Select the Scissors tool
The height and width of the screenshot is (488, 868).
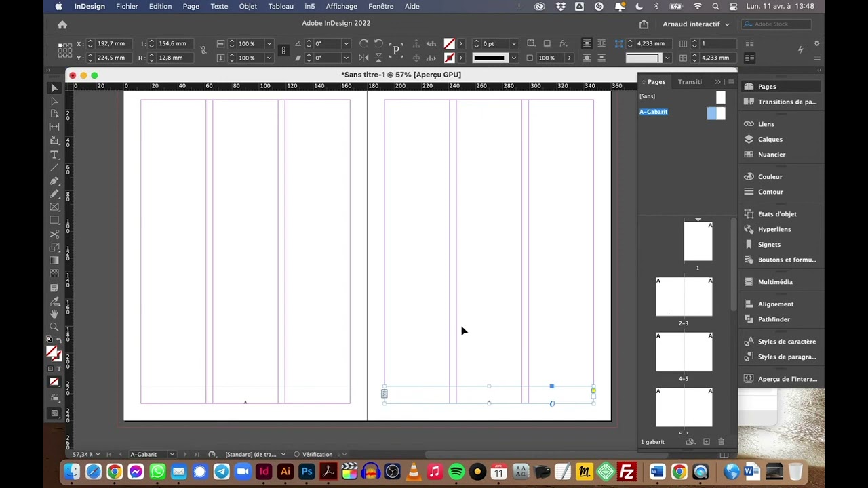(x=54, y=235)
